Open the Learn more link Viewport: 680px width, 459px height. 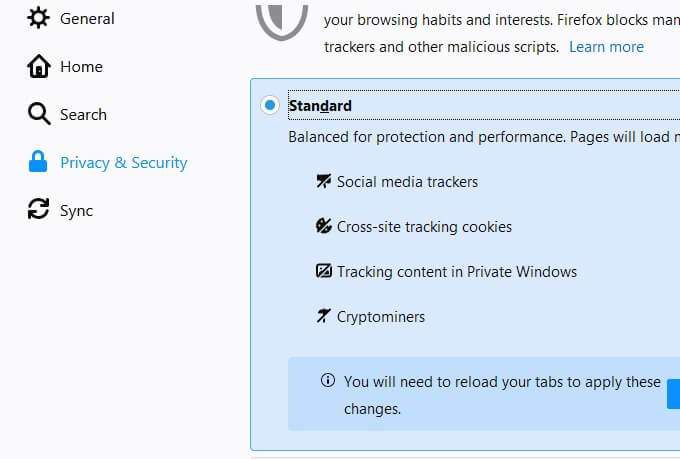tap(606, 47)
